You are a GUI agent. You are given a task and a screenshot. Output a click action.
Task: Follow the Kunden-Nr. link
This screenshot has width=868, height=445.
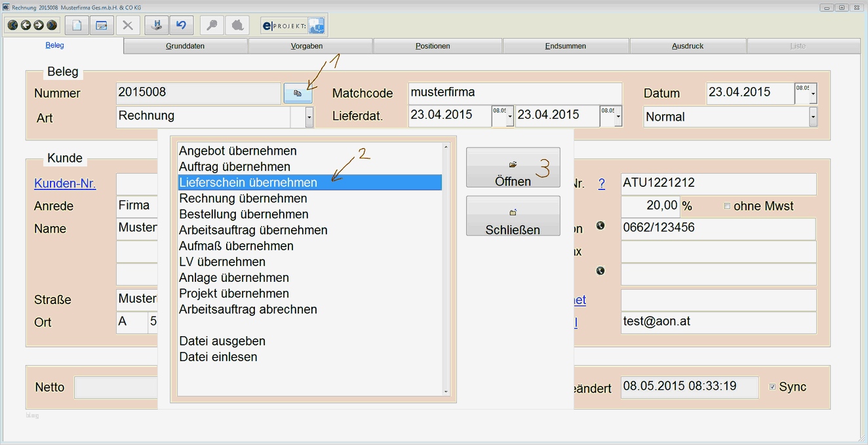click(x=65, y=184)
